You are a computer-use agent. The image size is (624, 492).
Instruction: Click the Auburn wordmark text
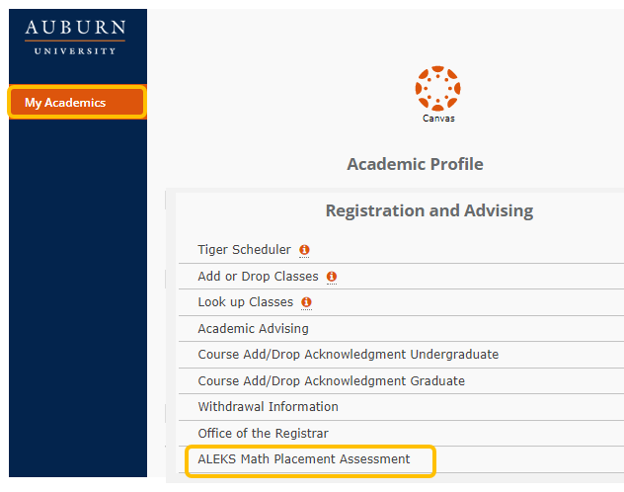[76, 27]
